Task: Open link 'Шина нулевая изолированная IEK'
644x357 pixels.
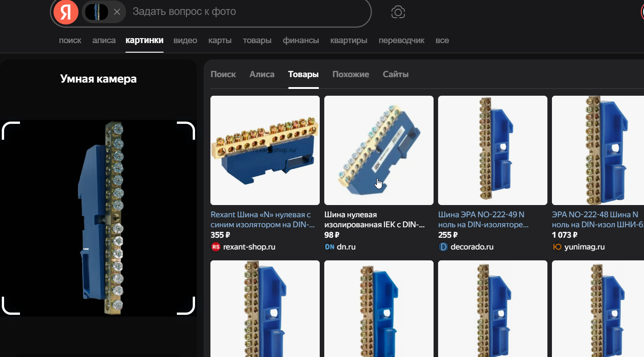Action: [x=375, y=220]
